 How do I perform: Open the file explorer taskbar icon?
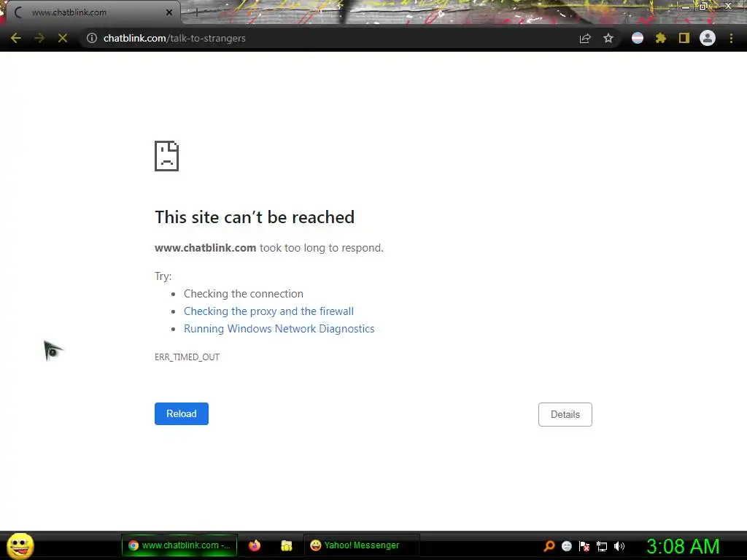pos(286,545)
